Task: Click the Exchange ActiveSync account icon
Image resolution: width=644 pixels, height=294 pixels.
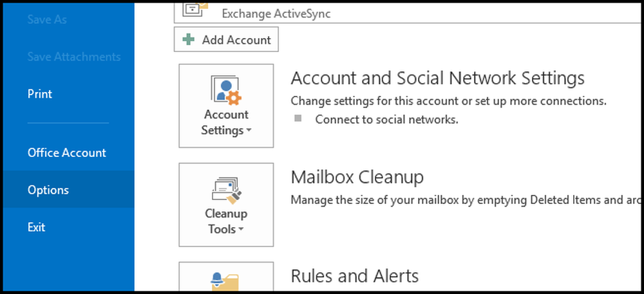Action: (x=195, y=8)
